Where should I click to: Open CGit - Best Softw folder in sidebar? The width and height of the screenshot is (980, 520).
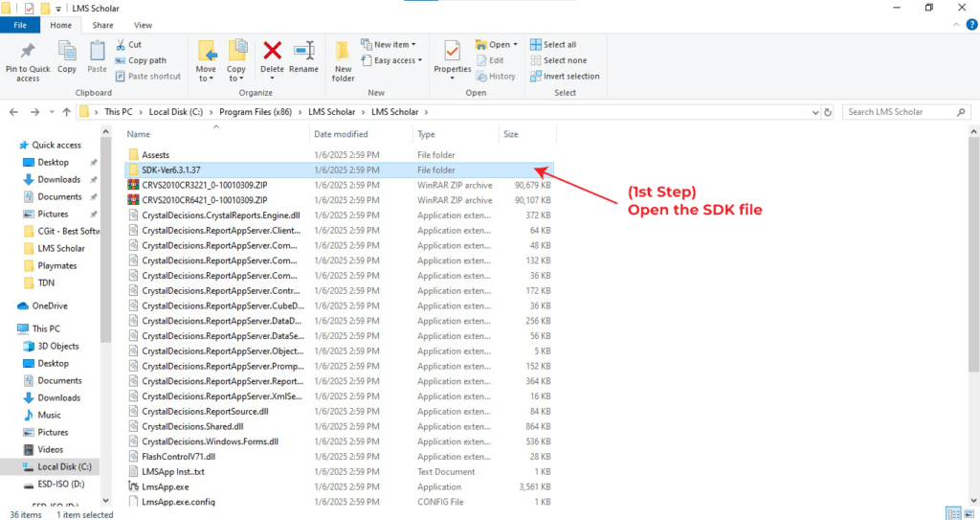(61, 231)
